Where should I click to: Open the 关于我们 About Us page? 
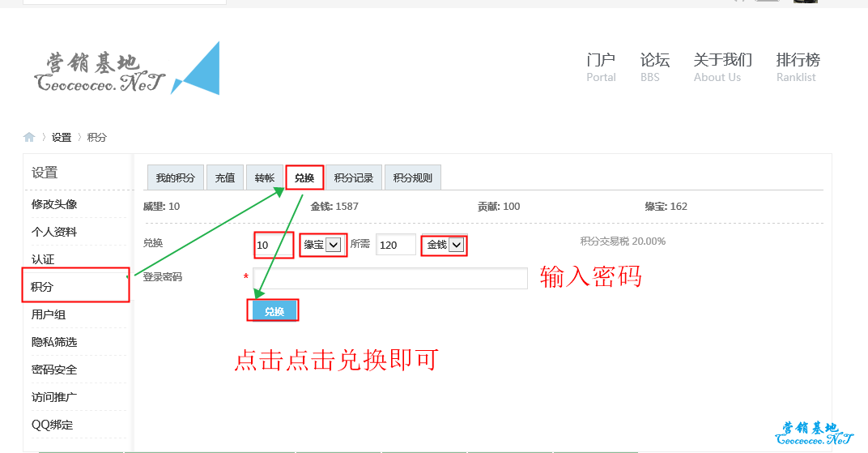pyautogui.click(x=722, y=67)
